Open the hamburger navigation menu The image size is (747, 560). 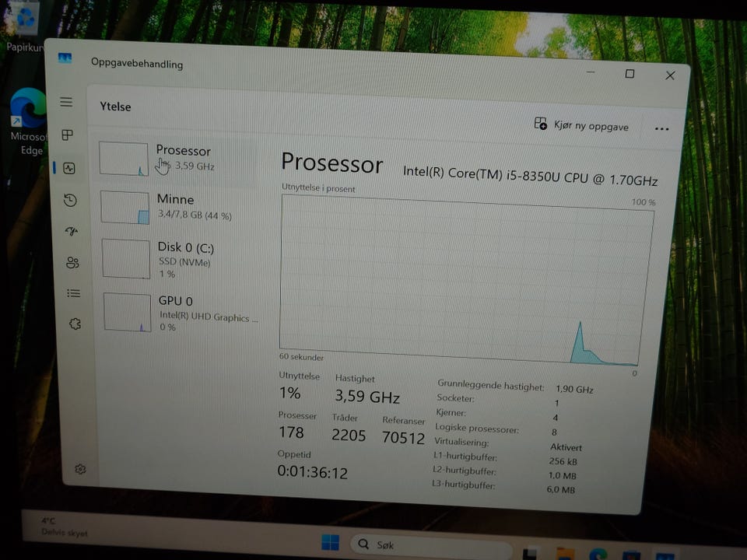tap(66, 102)
